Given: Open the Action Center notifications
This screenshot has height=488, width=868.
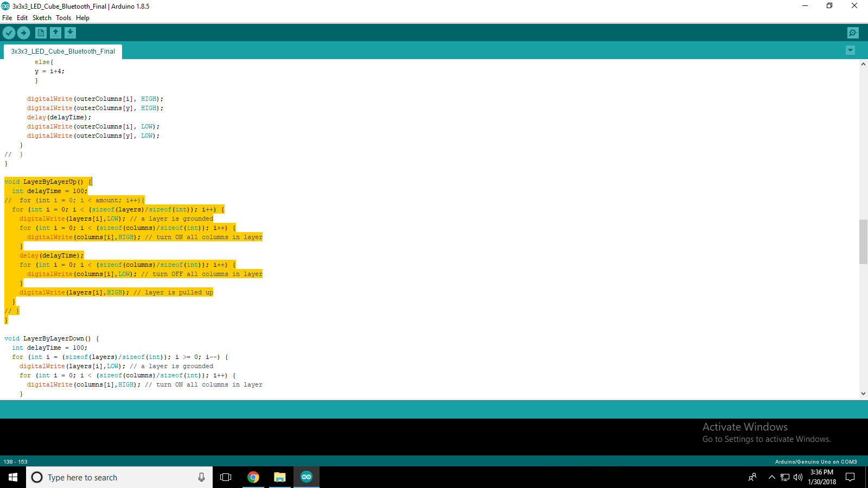Looking at the screenshot, I should [x=850, y=477].
